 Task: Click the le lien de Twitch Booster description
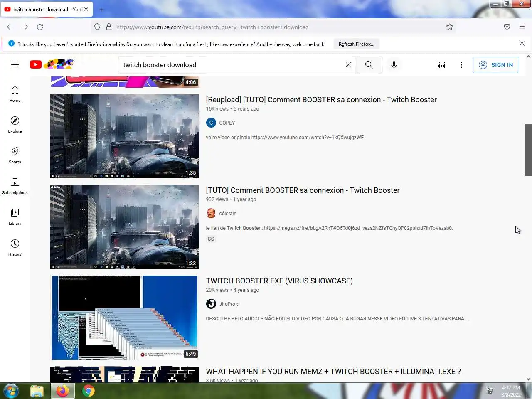329,228
